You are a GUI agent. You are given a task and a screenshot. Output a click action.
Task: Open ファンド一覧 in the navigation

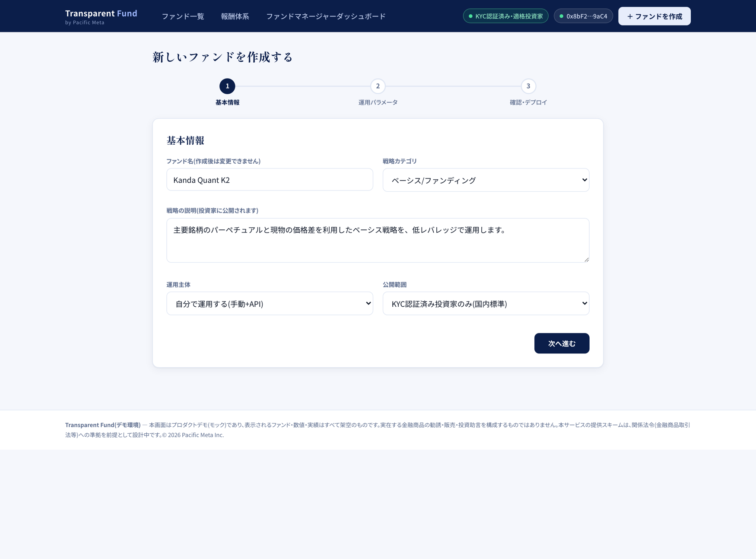coord(183,16)
